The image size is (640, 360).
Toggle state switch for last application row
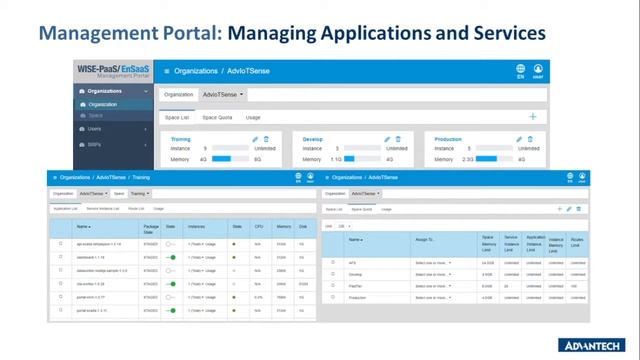171,311
